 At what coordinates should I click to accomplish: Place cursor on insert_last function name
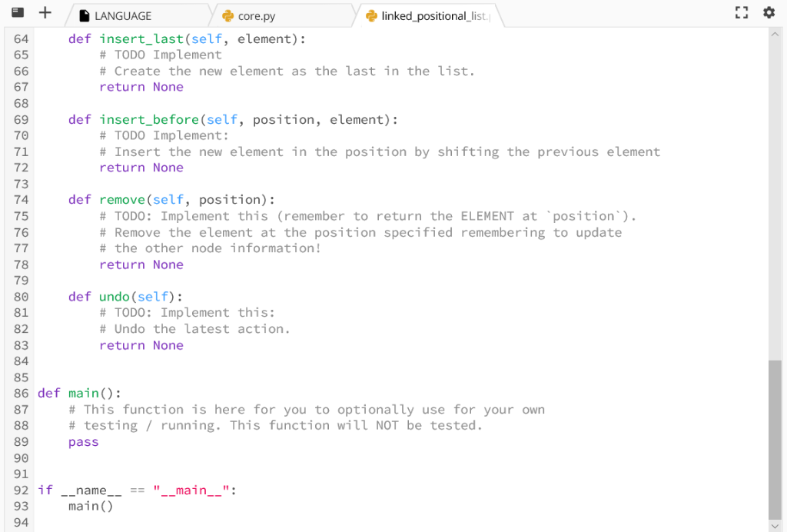pos(141,39)
